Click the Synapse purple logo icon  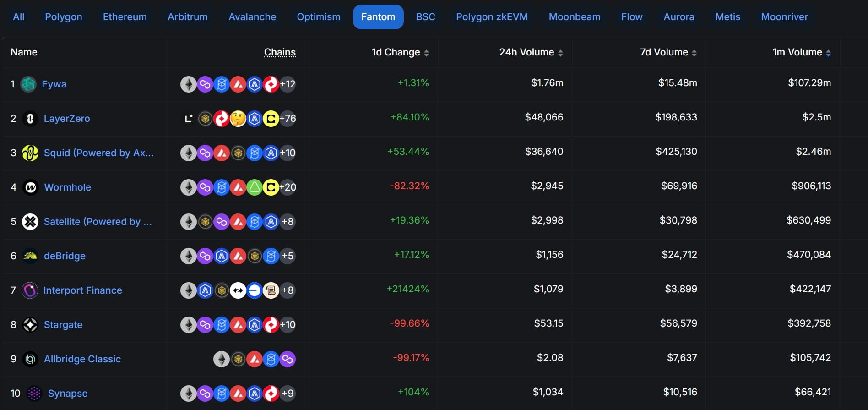(x=34, y=394)
